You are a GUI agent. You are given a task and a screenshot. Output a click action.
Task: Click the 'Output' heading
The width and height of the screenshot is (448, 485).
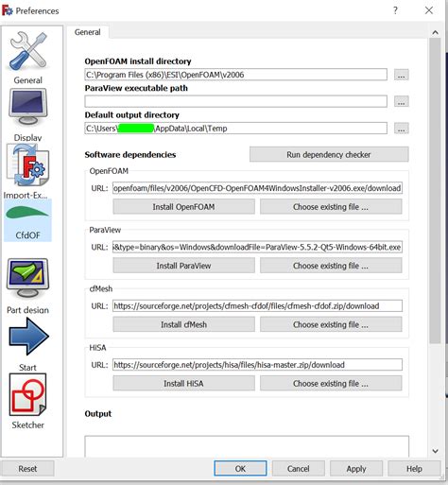coord(98,414)
